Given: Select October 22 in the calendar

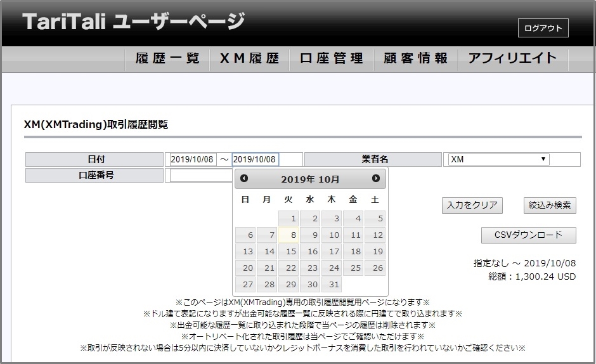Looking at the screenshot, I should (288, 268).
